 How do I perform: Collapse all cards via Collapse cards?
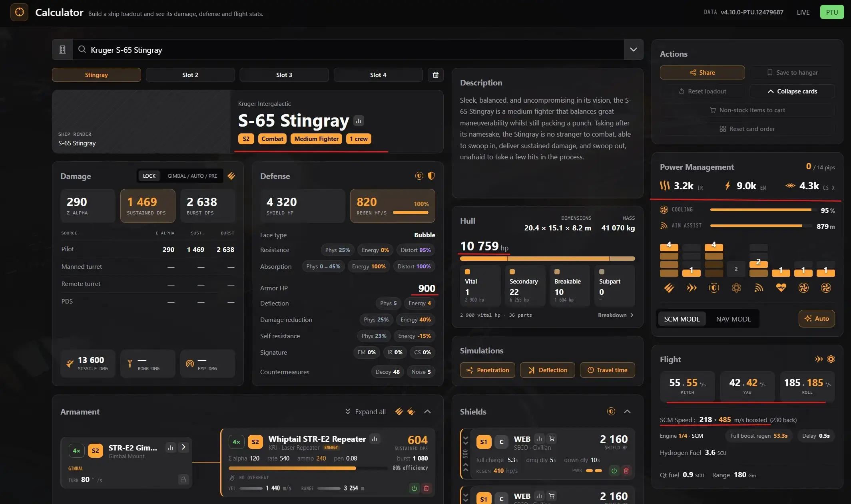(792, 91)
